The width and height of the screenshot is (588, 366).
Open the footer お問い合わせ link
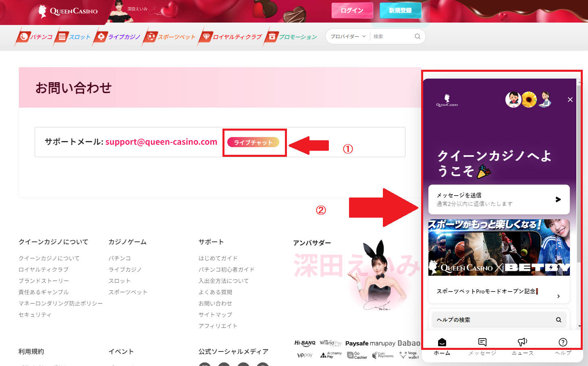[215, 303]
